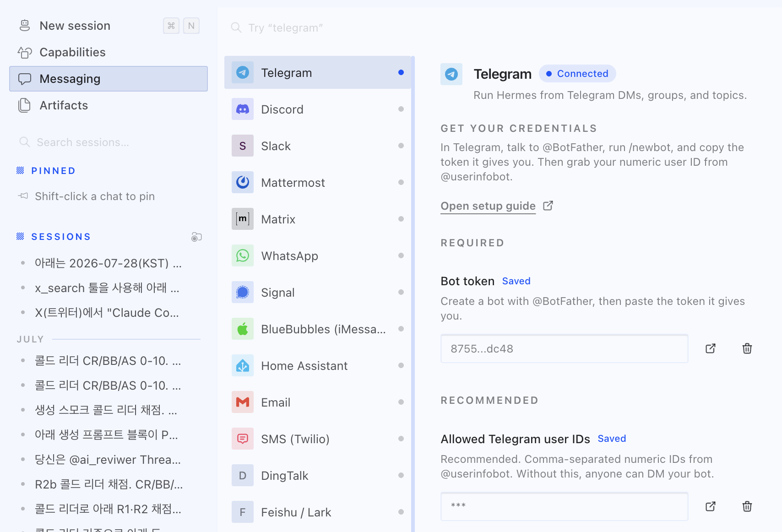Click the Connected status badge
The width and height of the screenshot is (782, 532).
coord(577,74)
